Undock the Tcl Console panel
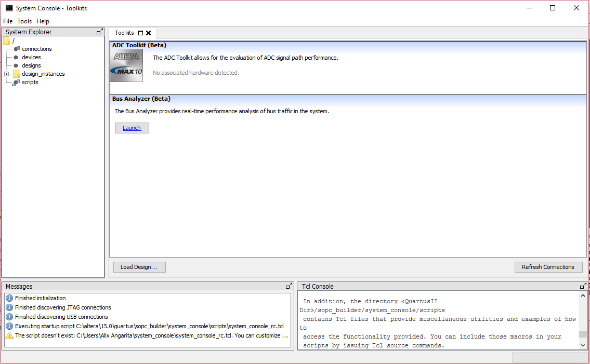Screen dimensions: 590x364 click(x=583, y=287)
